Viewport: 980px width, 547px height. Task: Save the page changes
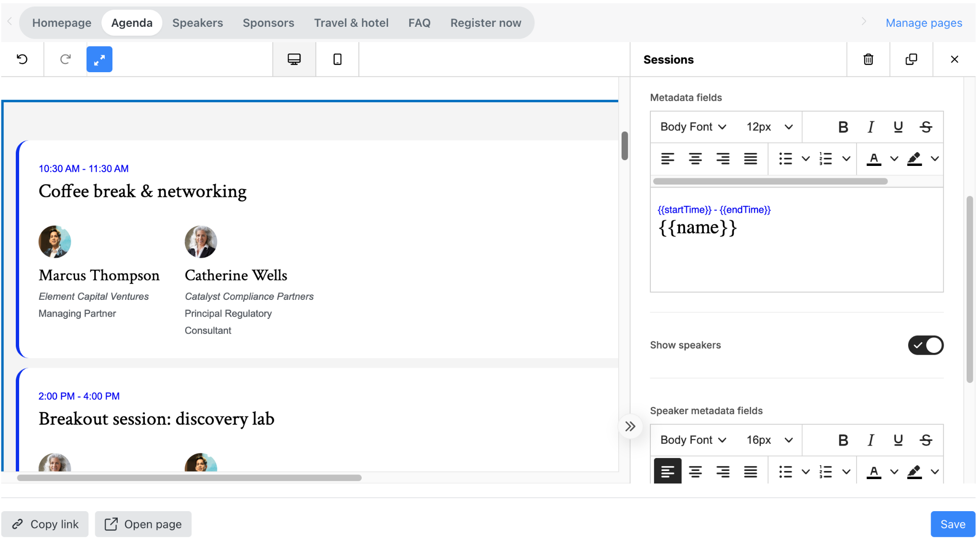pos(953,524)
